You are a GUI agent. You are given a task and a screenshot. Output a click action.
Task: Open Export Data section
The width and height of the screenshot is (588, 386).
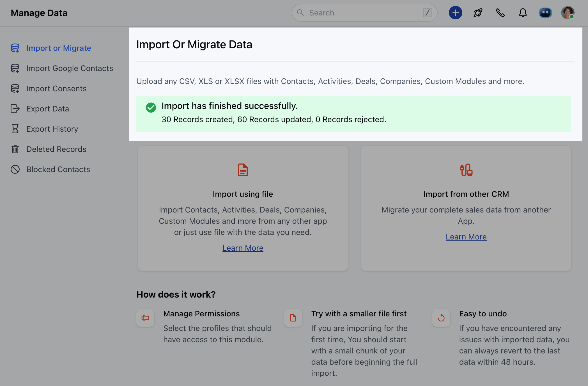coord(47,109)
